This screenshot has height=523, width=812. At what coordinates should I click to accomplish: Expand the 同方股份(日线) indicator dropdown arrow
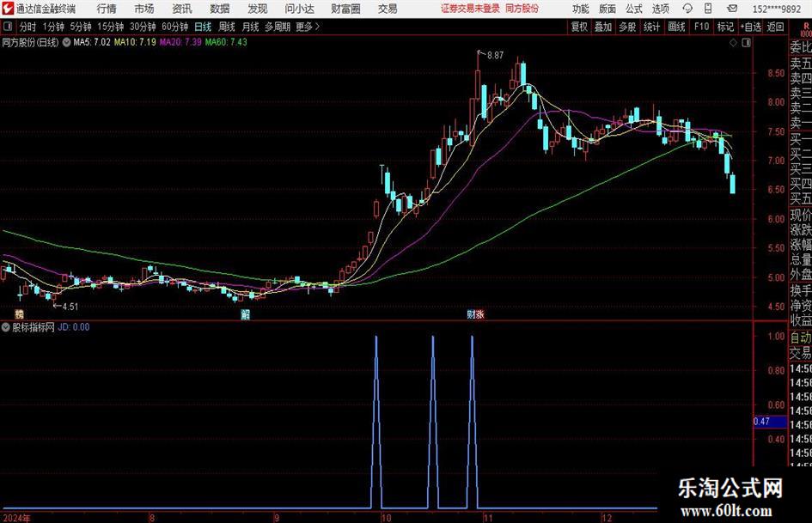[x=66, y=42]
